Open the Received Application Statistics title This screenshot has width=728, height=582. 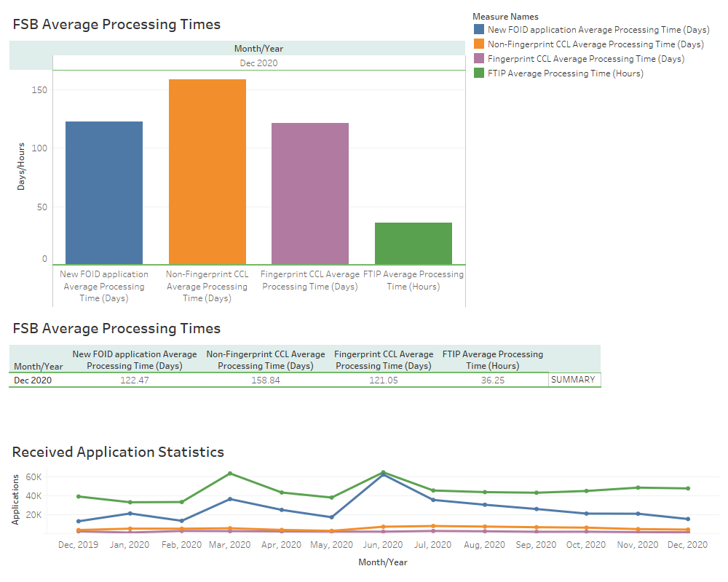click(117, 452)
